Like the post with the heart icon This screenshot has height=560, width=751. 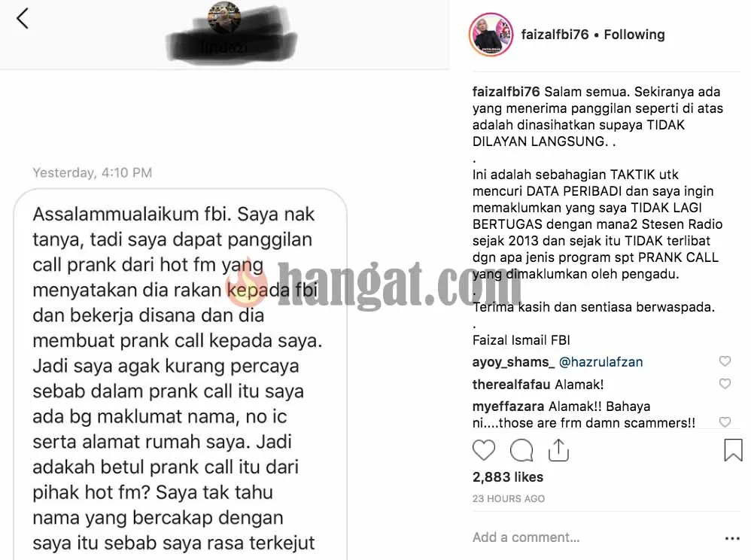coord(484,450)
